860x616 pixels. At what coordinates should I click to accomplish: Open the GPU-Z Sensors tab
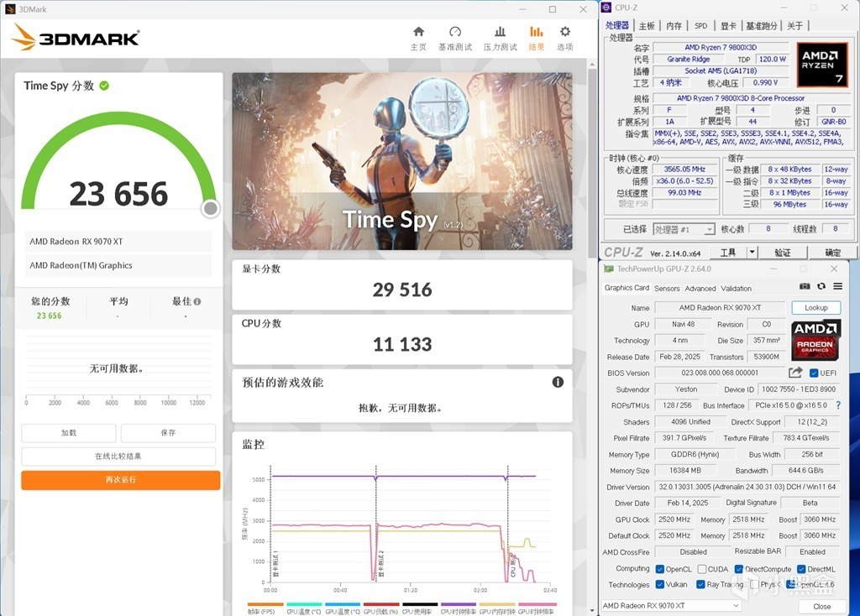pyautogui.click(x=666, y=288)
